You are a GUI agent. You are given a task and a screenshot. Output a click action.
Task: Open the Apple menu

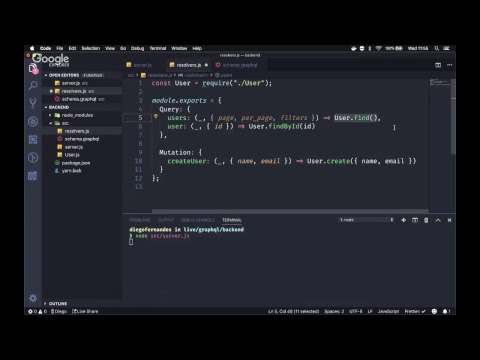tap(32, 48)
